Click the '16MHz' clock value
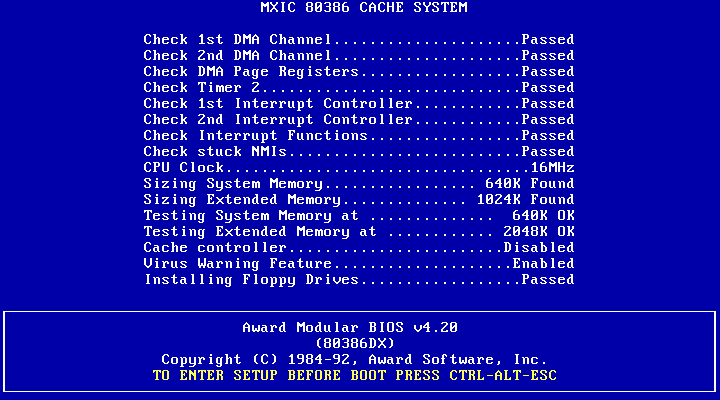Screen dimensions: 720x400 coord(552,168)
